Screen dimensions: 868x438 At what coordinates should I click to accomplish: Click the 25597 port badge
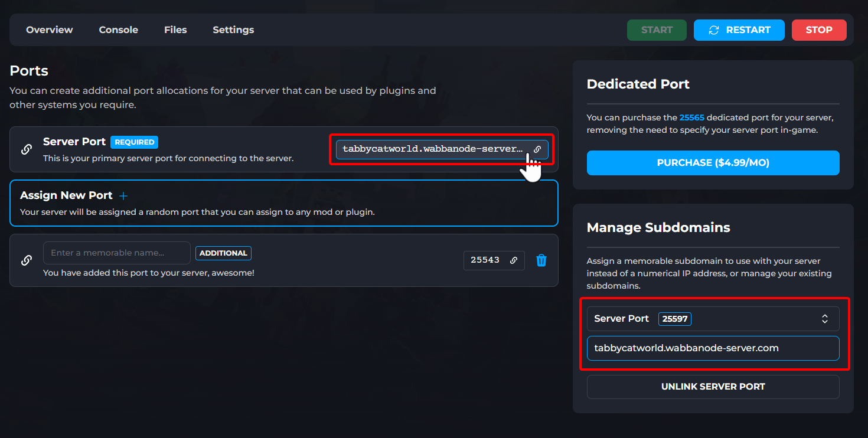[675, 319]
